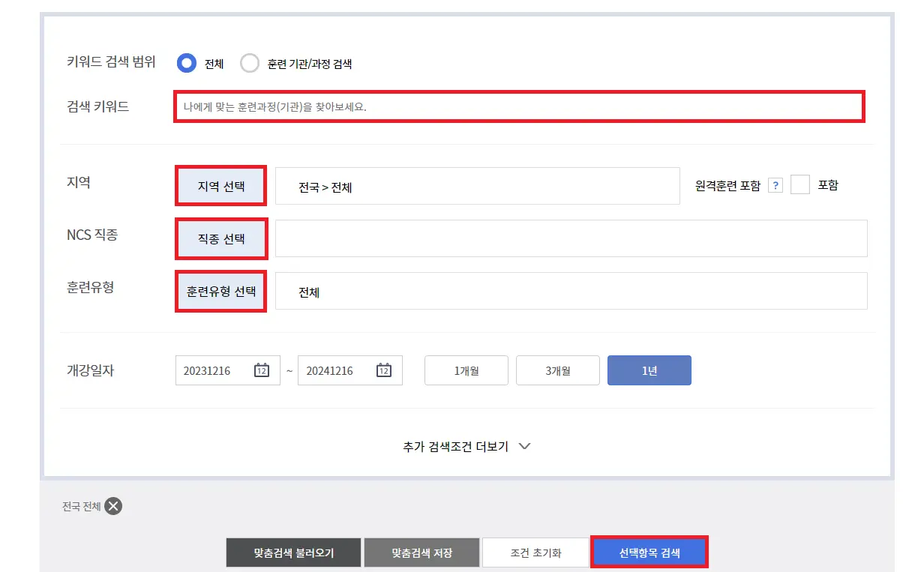Open the 전국 > 전체 region field
Viewport: 924px width, 572px height.
click(478, 185)
